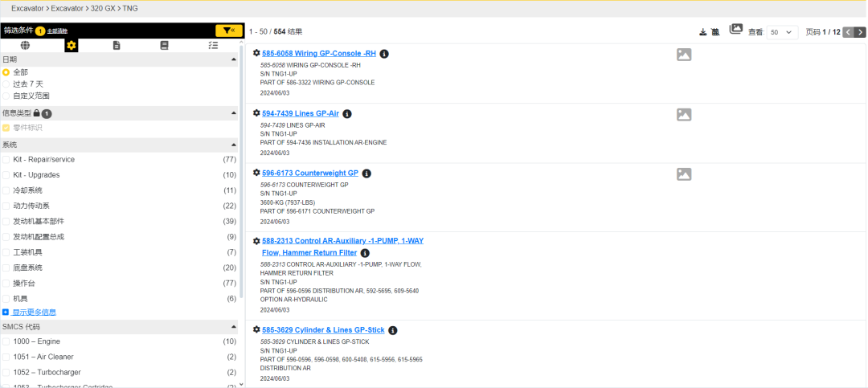Collapse the filter panel with funnel button
Image resolution: width=868 pixels, height=388 pixels.
click(228, 31)
